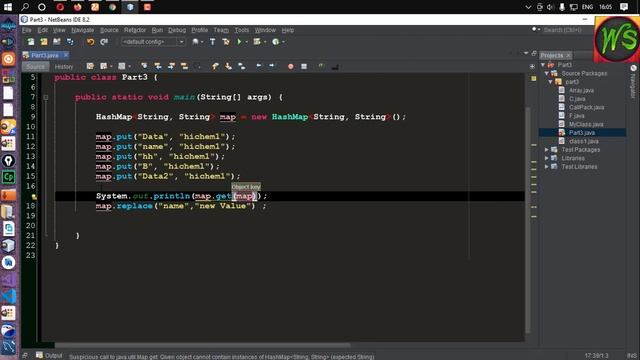640x360 pixels.
Task: Click the Debug Project toolbar icon
Action: coord(257,42)
